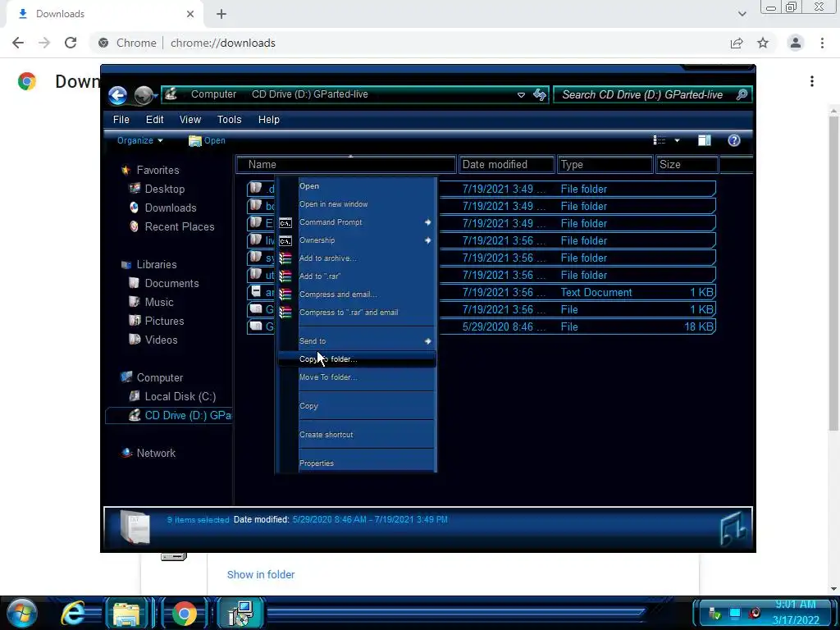Launch Internet Explorer from taskbar
Viewport: 840px width, 630px height.
point(73,614)
